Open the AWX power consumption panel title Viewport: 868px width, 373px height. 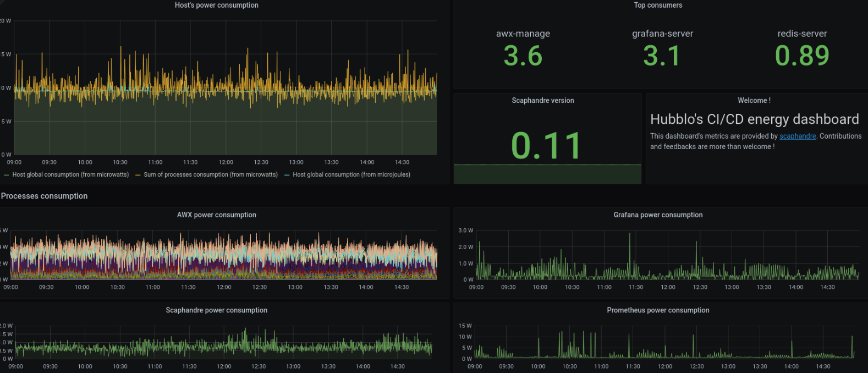[x=216, y=215]
